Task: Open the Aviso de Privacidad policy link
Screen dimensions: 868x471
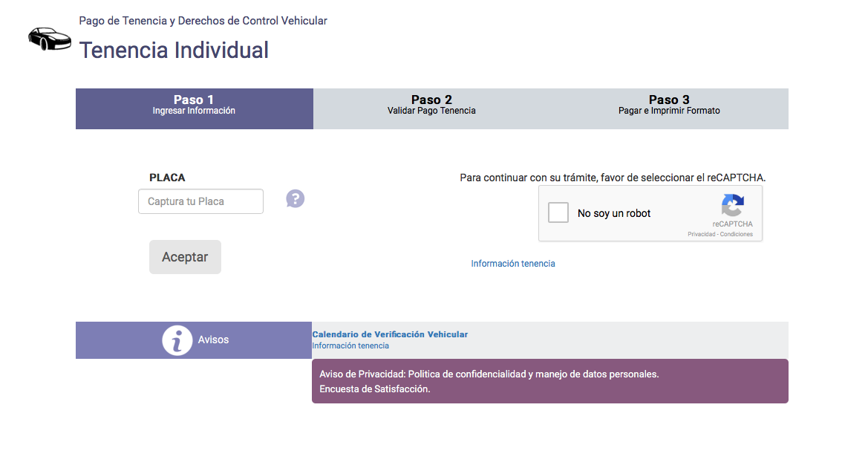Action: [489, 374]
